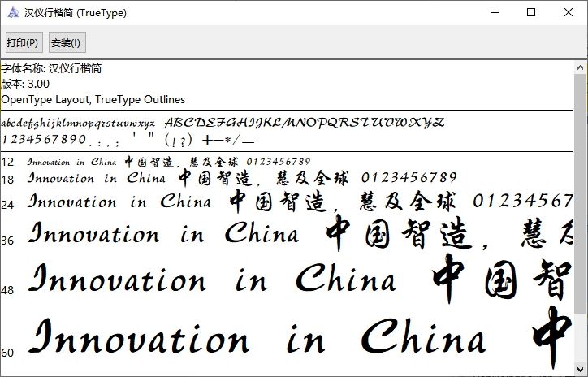Click the window title 汉仪行楷简 (TrueType)

(76, 13)
